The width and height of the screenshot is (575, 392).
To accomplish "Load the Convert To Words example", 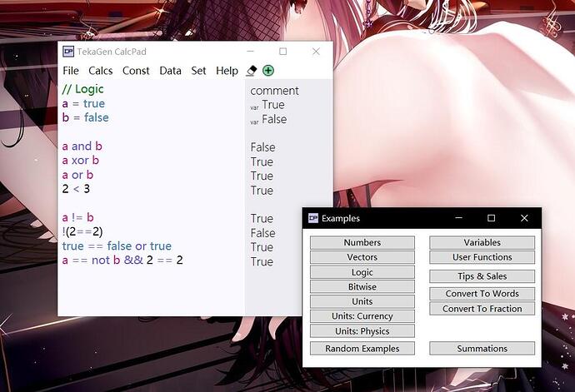I will 482,294.
